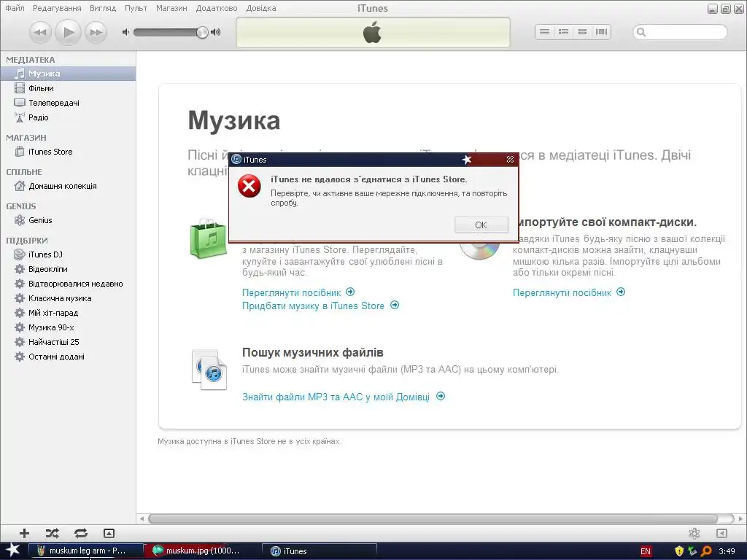
Task: Open the Магазин menu
Action: point(171,8)
